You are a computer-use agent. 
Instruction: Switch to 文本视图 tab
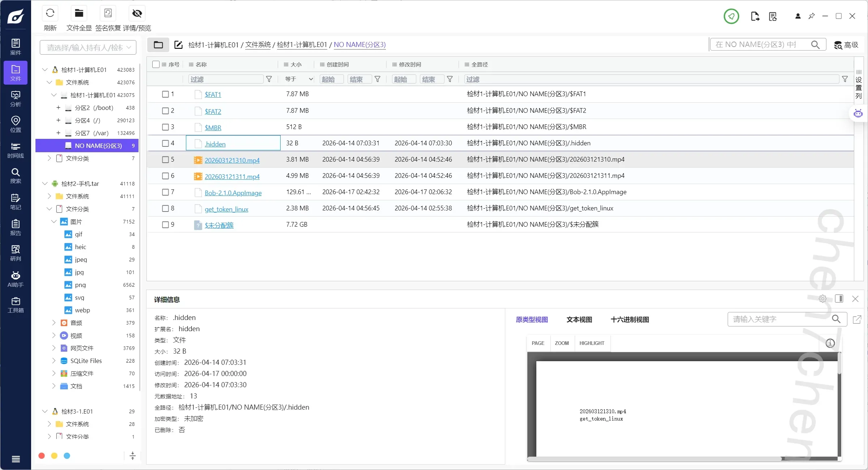[579, 320]
